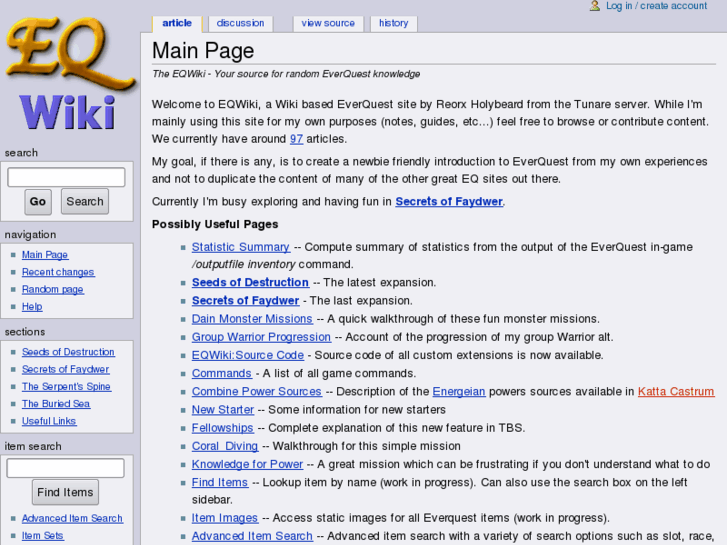Screen dimensions: 727x545
Task: Go to Main Page in navigation
Action: point(45,255)
